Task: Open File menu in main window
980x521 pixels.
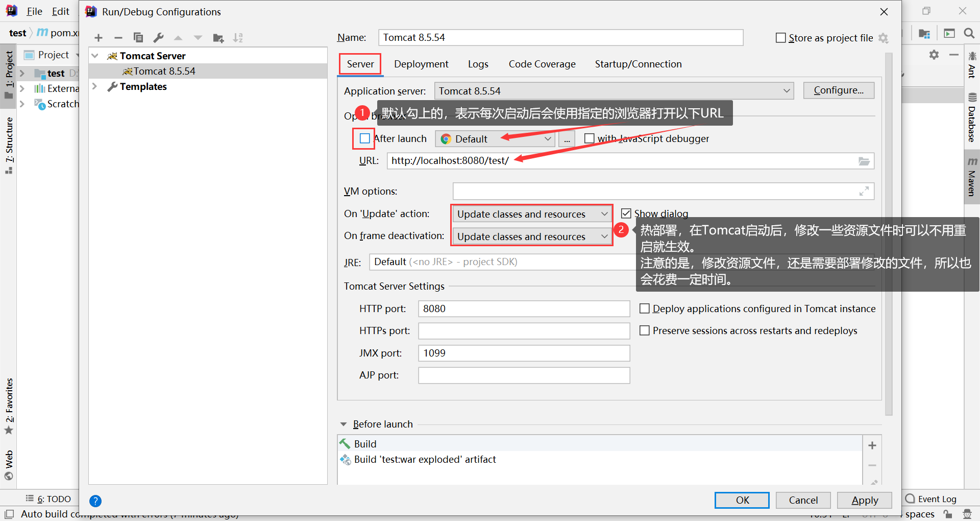Action: pyautogui.click(x=34, y=11)
